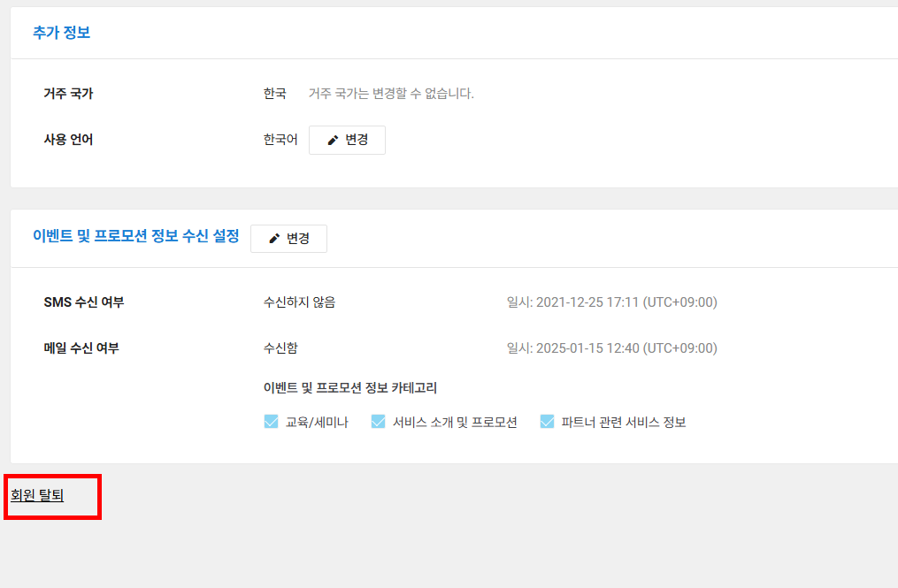Screen dimensions: 898x588
Task: Click the pencil icon on 사용 언어 change button
Action: tap(332, 139)
